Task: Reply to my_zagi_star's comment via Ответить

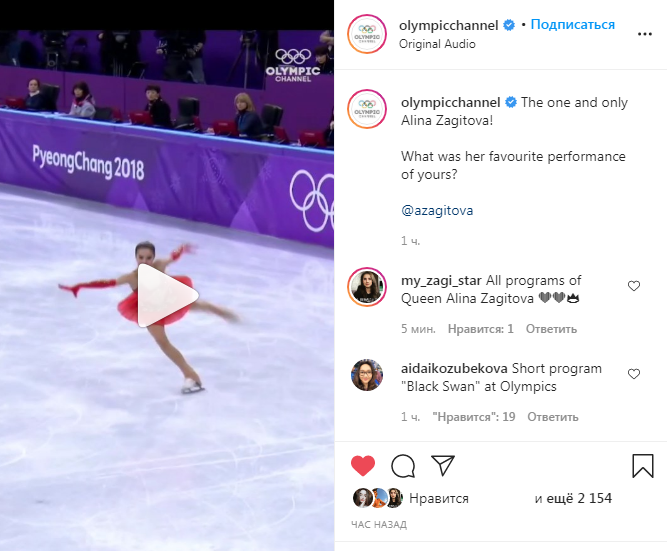Action: pos(551,329)
